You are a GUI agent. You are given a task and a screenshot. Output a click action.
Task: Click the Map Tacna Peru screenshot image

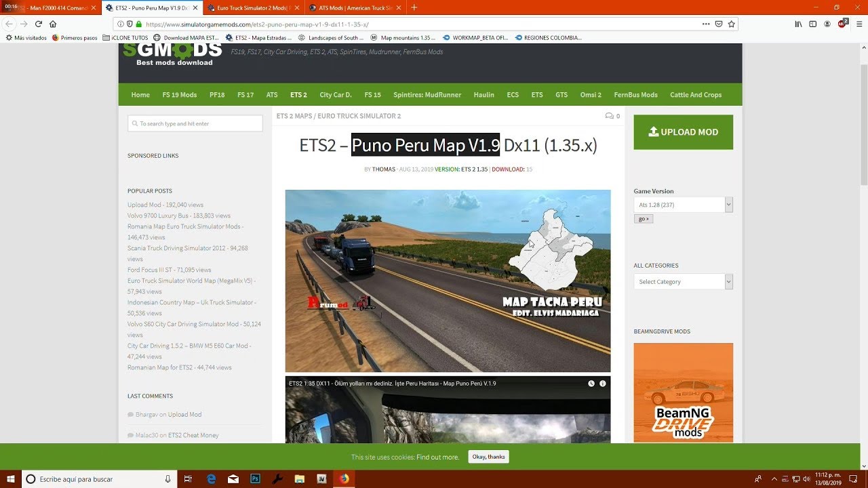point(448,281)
